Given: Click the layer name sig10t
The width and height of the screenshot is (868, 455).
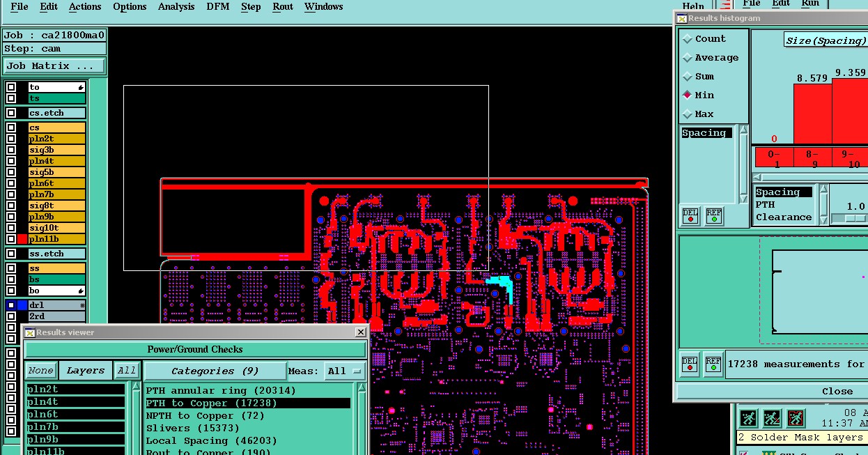Looking at the screenshot, I should (x=56, y=228).
